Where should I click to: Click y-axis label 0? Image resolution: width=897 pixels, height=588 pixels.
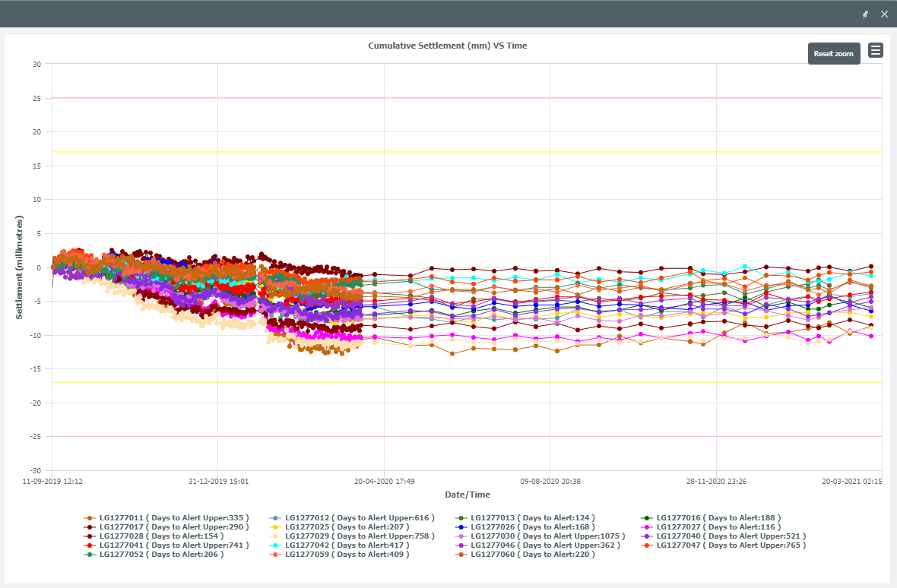tap(39, 267)
